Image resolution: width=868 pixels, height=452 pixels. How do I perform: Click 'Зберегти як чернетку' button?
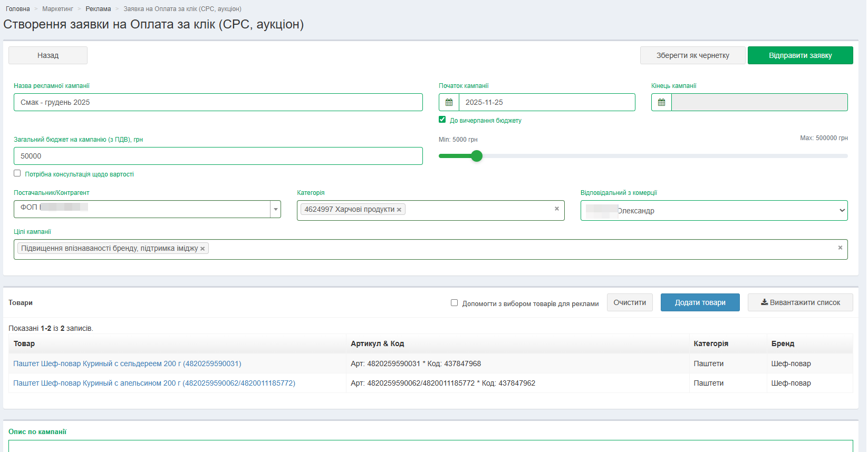tap(692, 55)
